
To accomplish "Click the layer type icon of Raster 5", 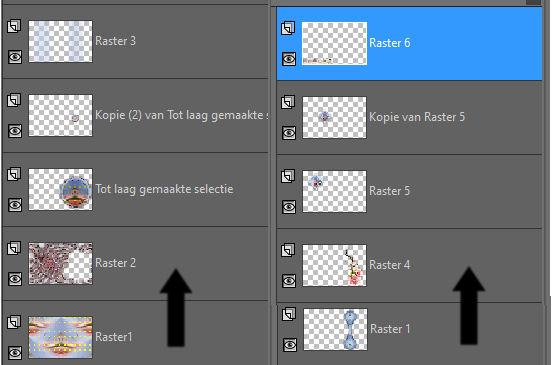I will pyautogui.click(x=288, y=176).
